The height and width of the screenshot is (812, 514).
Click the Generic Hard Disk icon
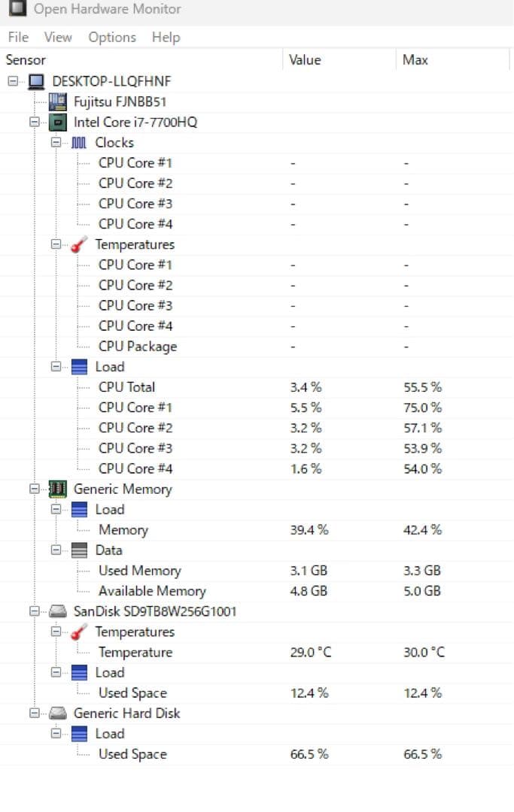[x=55, y=713]
